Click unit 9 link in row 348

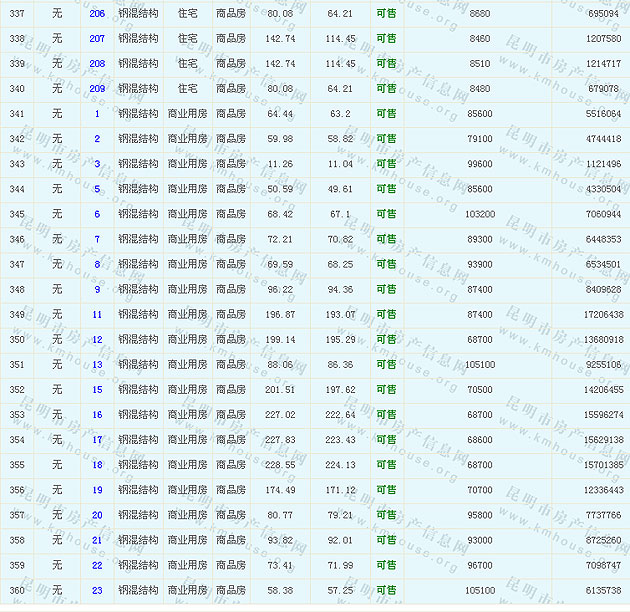click(97, 290)
